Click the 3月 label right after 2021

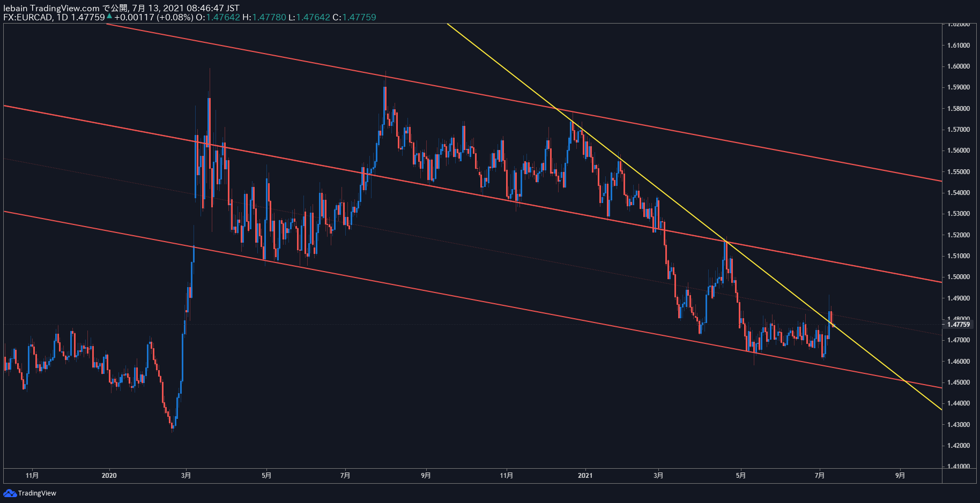[x=658, y=475]
